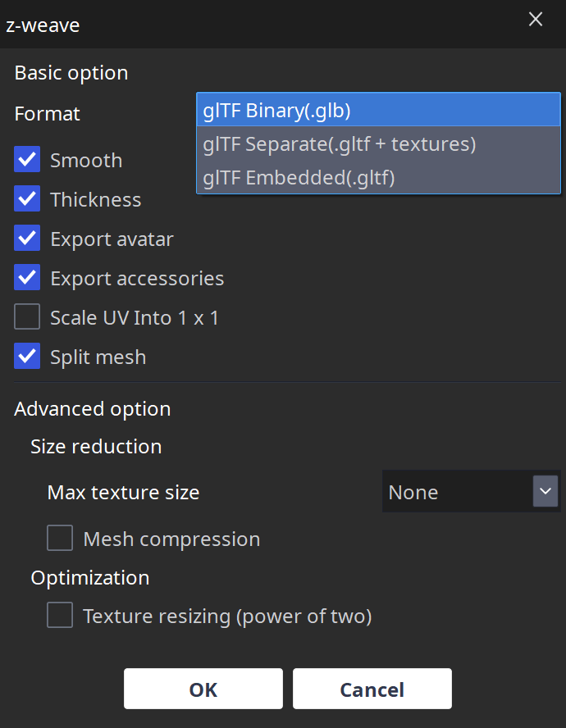Uncheck the Smooth checkbox
This screenshot has width=566, height=728.
27,160
